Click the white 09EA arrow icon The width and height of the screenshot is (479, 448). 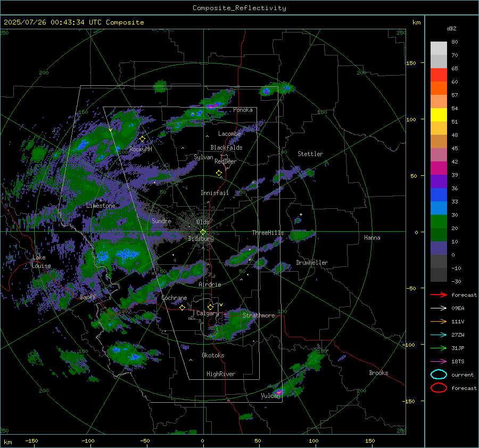click(439, 308)
